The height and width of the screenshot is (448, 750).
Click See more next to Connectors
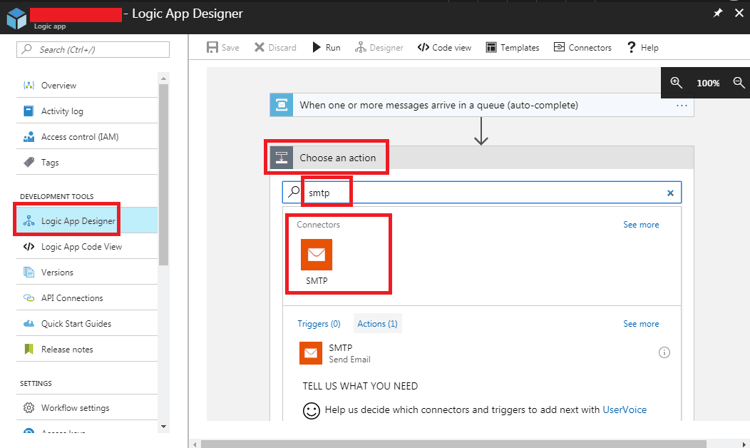(x=641, y=225)
